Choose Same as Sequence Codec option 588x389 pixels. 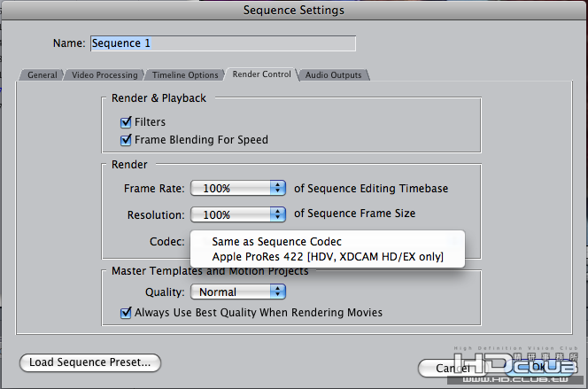(x=277, y=242)
